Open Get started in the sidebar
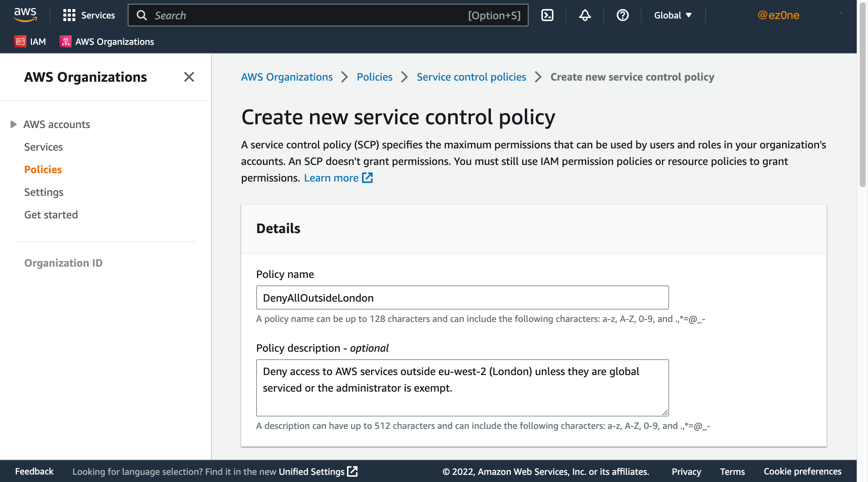 (51, 215)
